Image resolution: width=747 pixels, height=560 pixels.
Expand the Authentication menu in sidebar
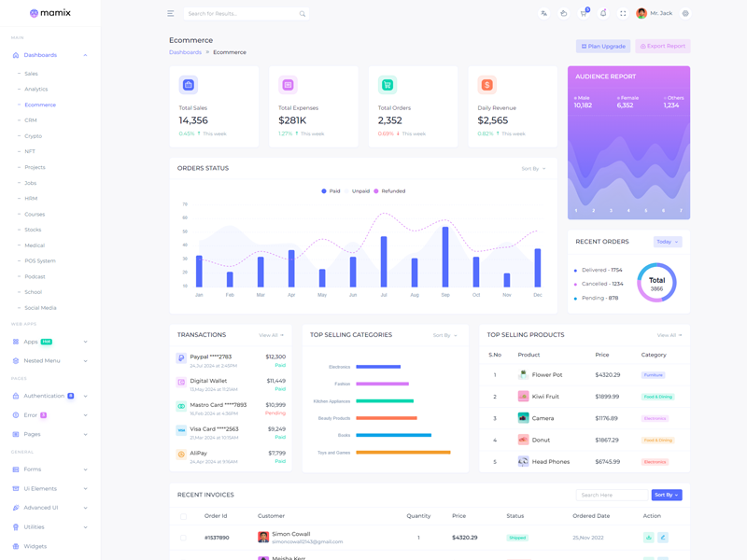50,396
